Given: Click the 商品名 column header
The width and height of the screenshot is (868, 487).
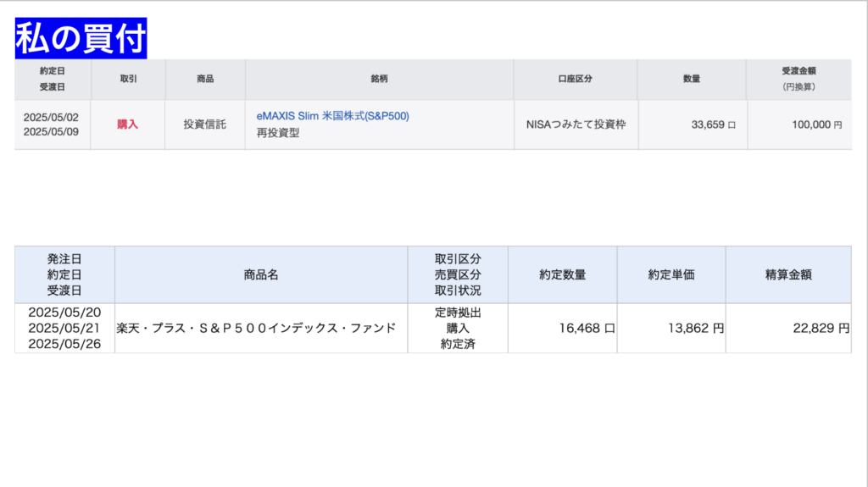Looking at the screenshot, I should click(261, 274).
